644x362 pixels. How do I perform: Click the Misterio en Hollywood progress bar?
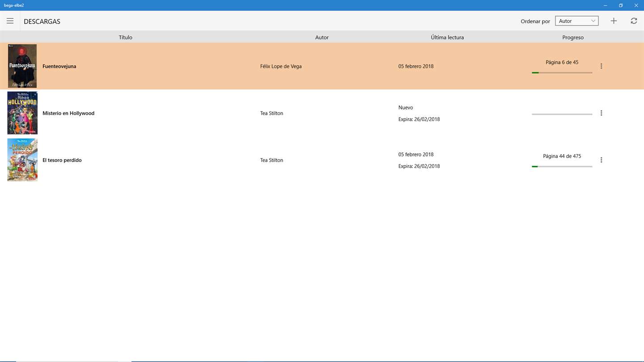coord(562,114)
